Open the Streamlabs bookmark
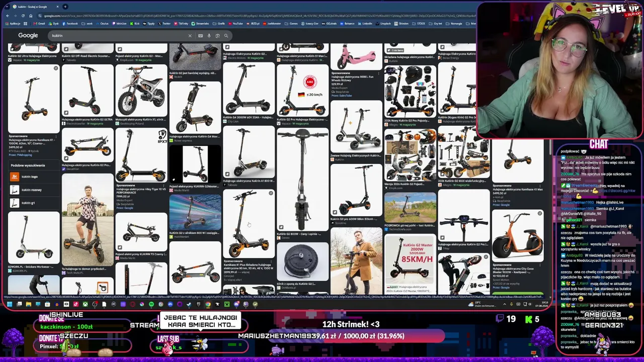This screenshot has width=644, height=362. pos(201,24)
